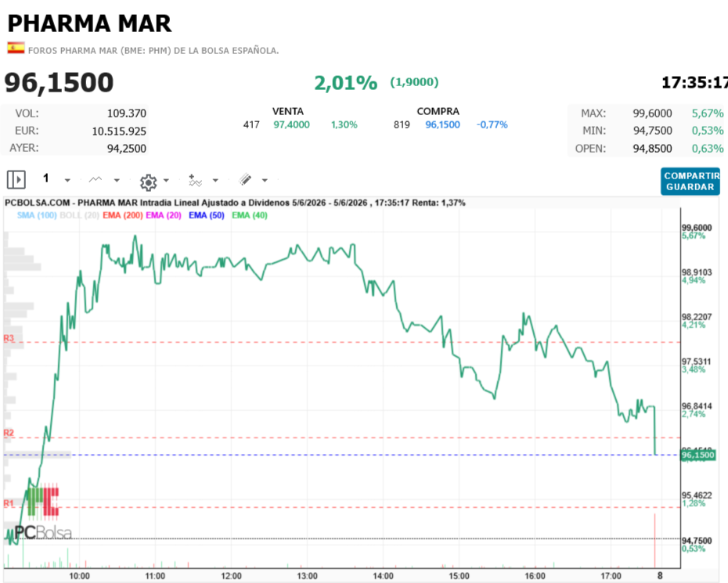Screen dimensions: 728x583
Task: Click the red closing volume bar
Action: pos(654,540)
